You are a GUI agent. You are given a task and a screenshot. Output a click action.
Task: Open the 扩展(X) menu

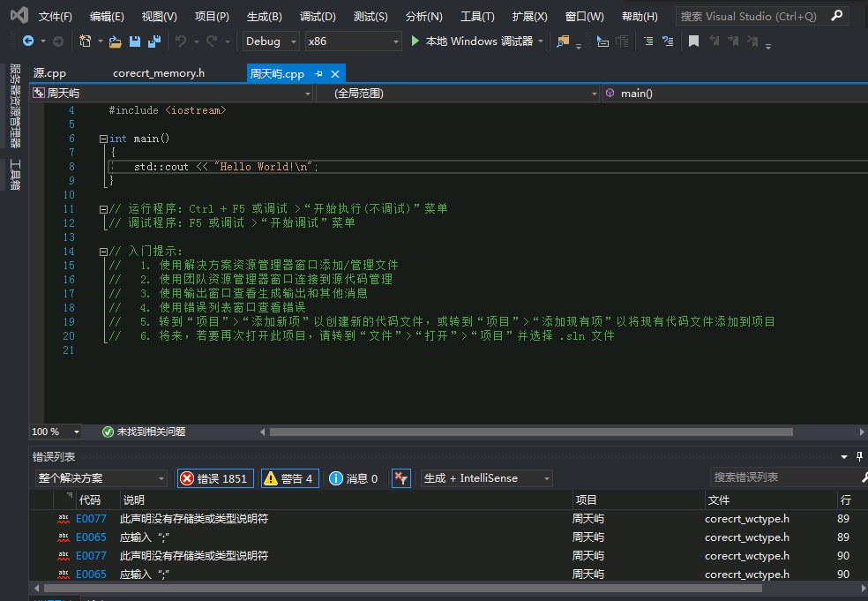pos(530,16)
